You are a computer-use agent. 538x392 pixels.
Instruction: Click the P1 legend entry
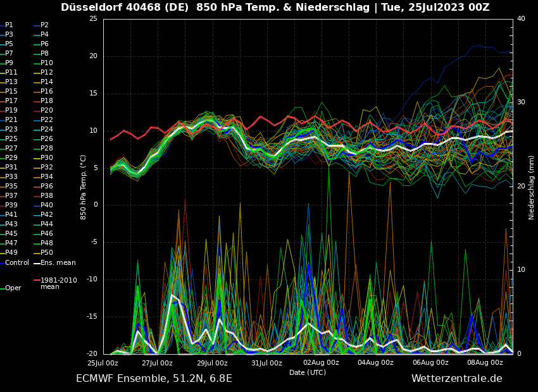[9, 25]
